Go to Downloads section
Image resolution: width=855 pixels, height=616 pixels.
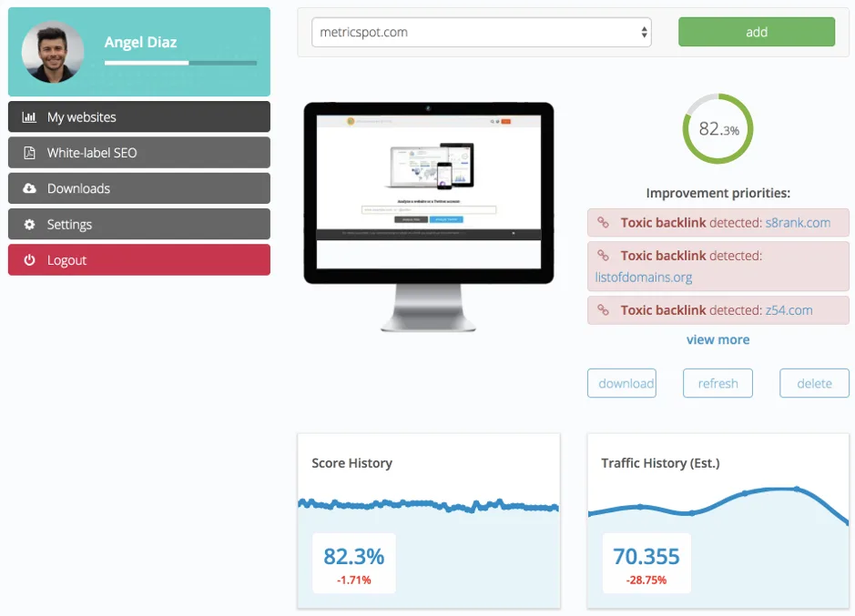tap(139, 188)
